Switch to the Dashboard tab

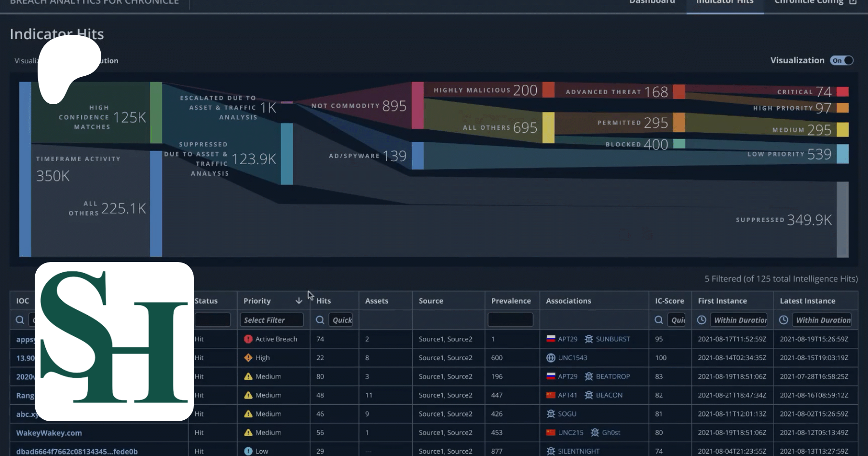click(652, 2)
